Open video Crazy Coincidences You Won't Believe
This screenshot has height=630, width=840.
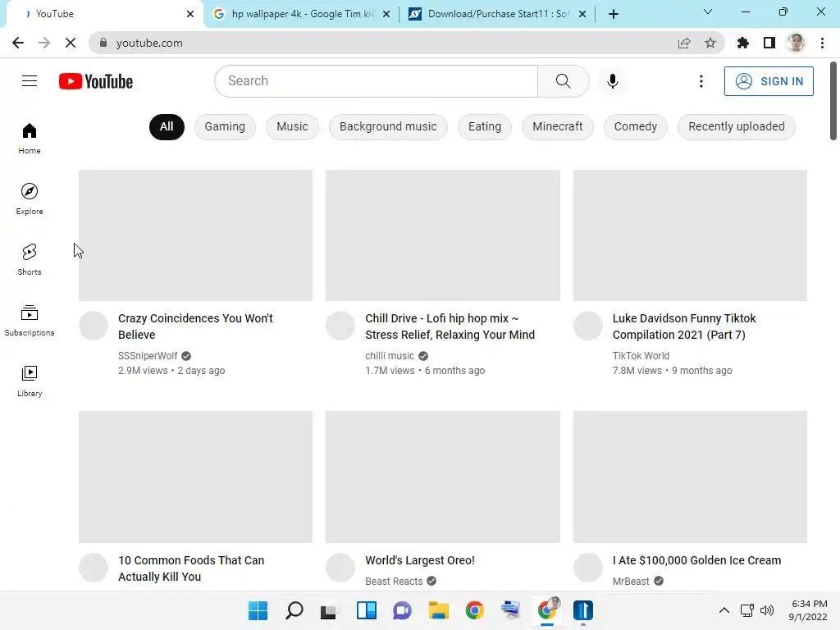coord(195,326)
